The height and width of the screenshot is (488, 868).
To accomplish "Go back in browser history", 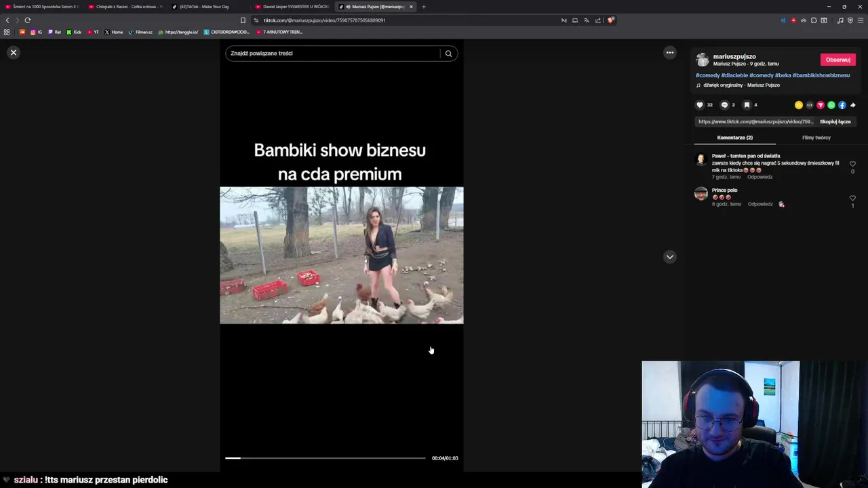I will (7, 20).
